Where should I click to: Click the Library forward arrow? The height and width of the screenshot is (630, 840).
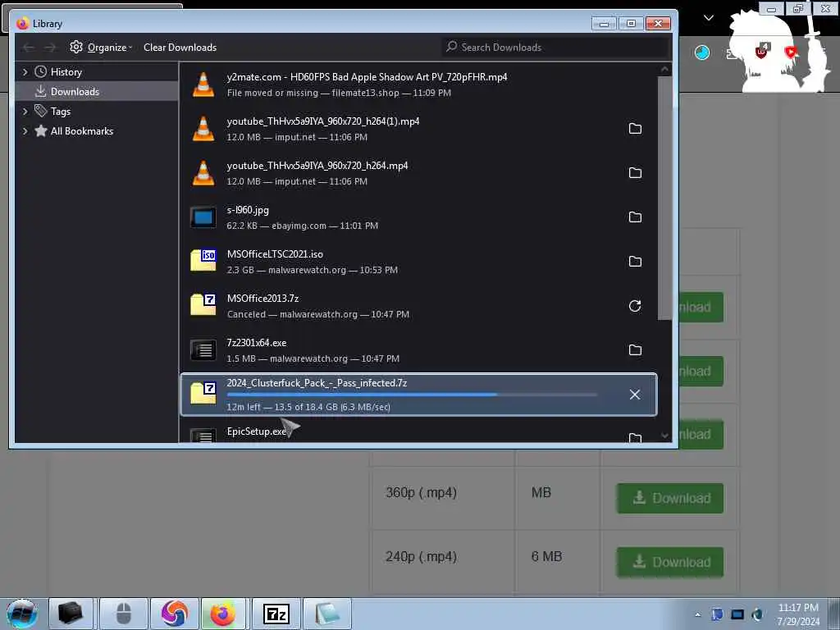(50, 47)
